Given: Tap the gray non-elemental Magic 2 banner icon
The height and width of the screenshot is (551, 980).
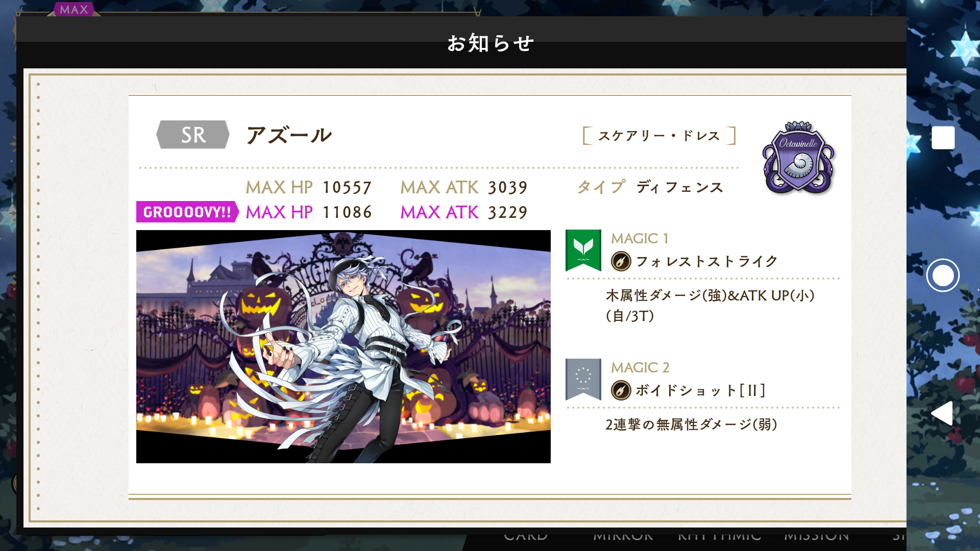Looking at the screenshot, I should (x=583, y=379).
